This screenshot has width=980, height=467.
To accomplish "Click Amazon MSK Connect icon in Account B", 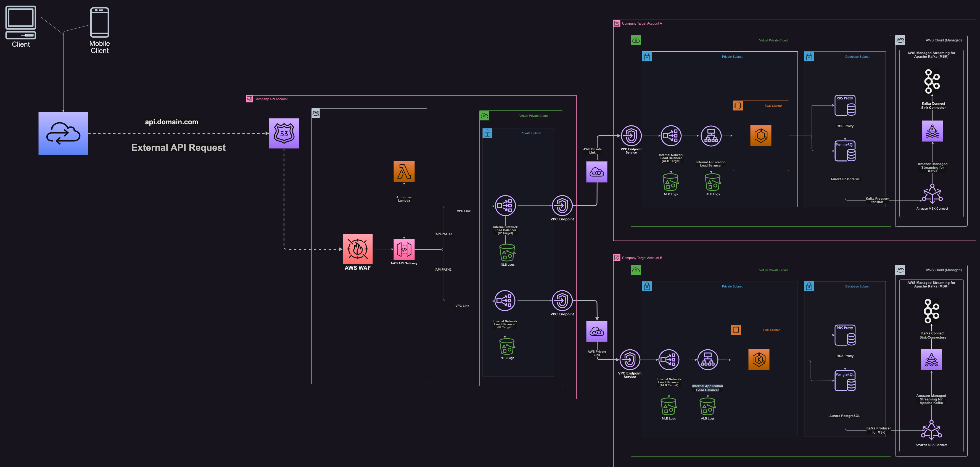I will 931,430.
